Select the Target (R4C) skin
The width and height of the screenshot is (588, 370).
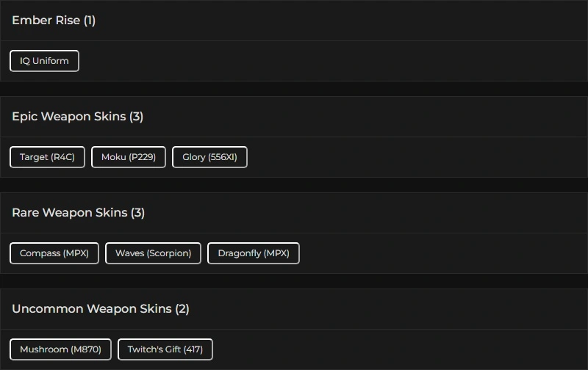47,157
